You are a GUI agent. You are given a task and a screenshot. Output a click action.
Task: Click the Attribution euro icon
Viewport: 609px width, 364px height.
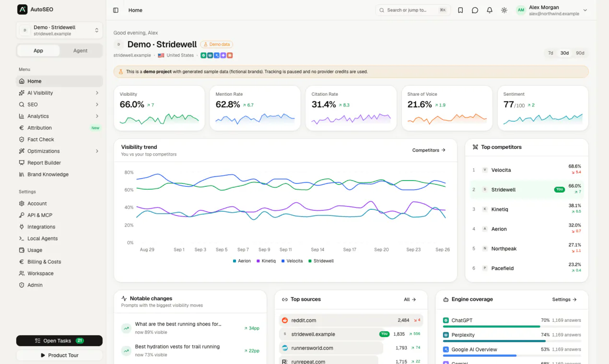22,128
